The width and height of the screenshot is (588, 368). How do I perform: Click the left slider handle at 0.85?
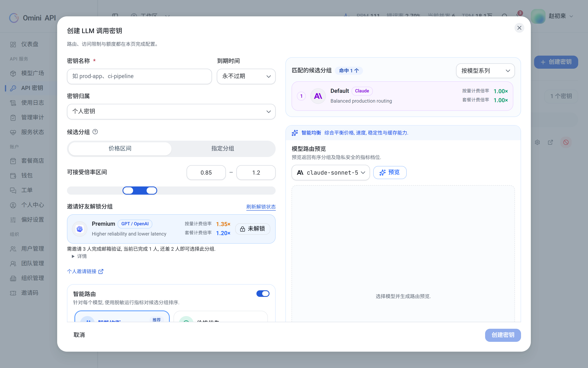click(x=128, y=191)
